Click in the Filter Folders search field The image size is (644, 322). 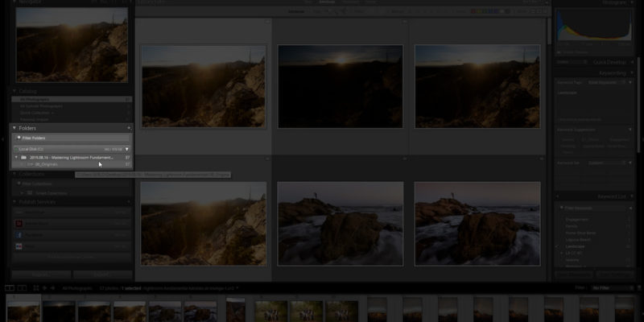(x=72, y=138)
